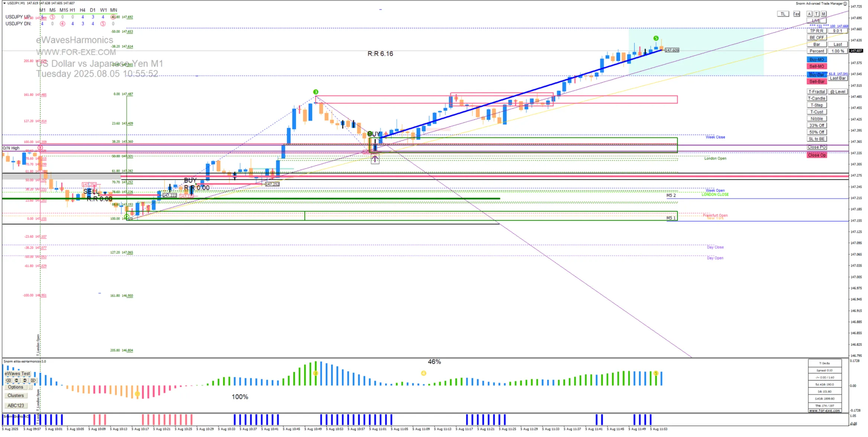Image resolution: width=868 pixels, height=437 pixels.
Task: Switch to the H4 timeframe
Action: (x=82, y=10)
